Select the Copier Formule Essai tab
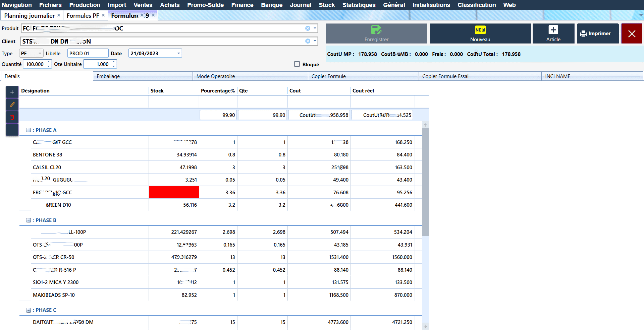Viewport: 644px width, 334px height. (480, 76)
